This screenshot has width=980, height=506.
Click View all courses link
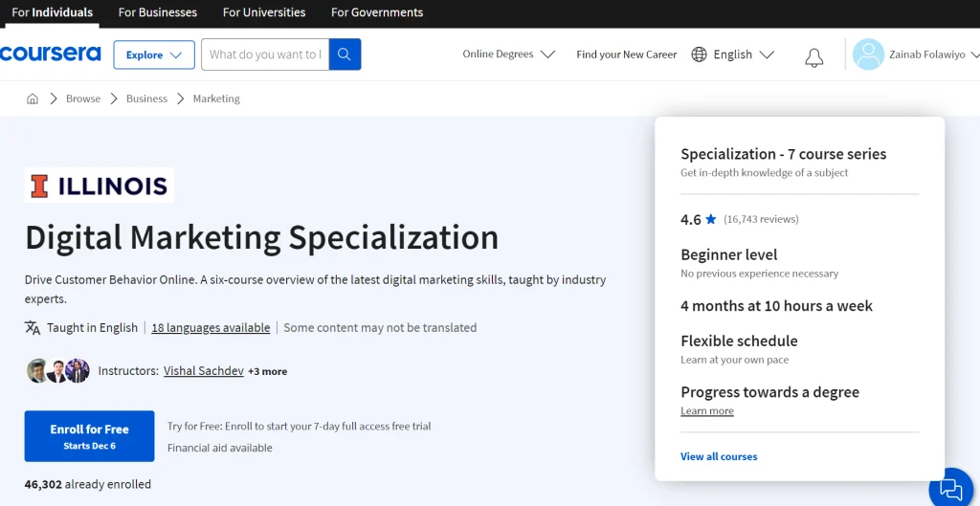point(719,456)
